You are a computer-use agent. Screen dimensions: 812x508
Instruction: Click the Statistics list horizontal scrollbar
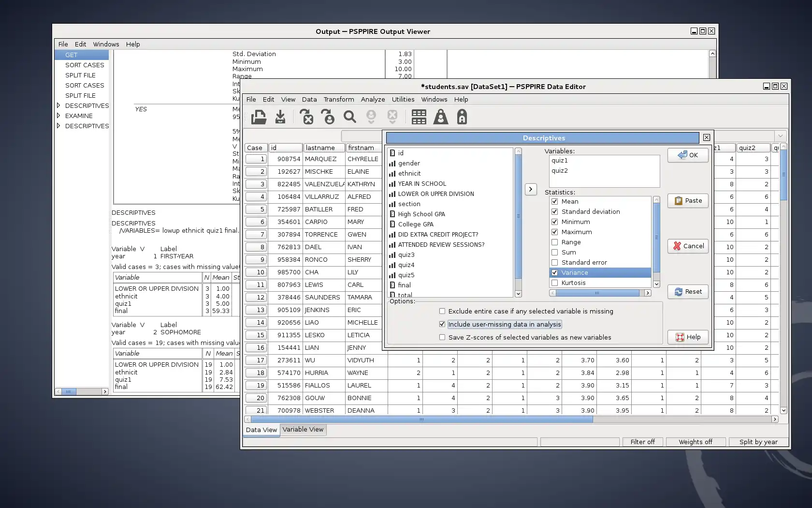[597, 293]
